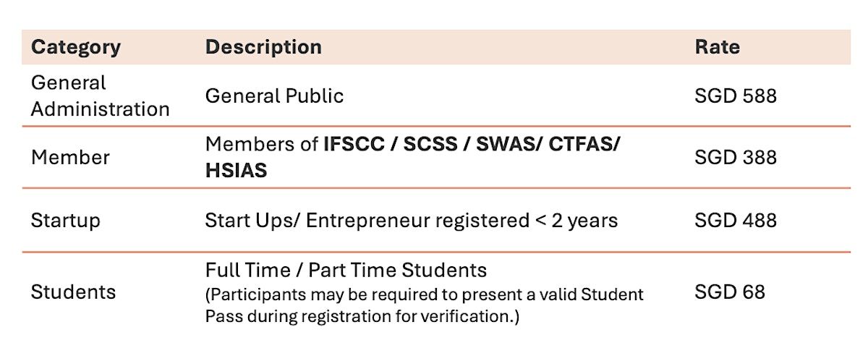Click the General Public description text
The width and height of the screenshot is (868, 361).
click(x=274, y=95)
